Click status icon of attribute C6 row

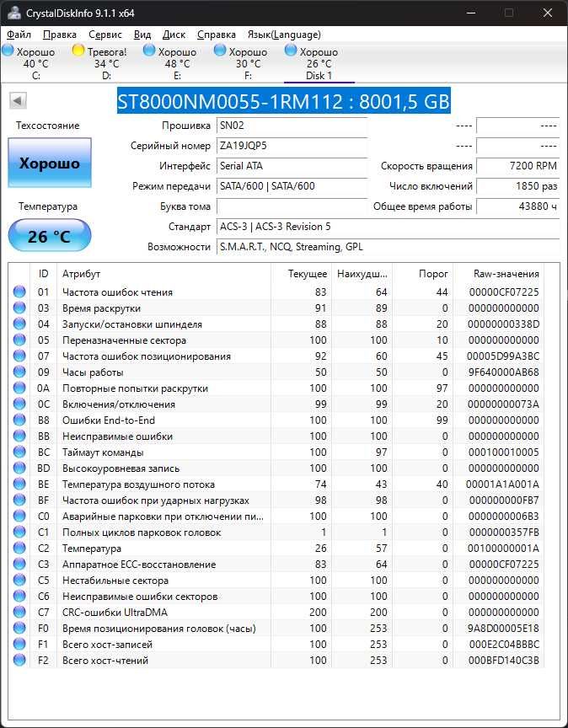click(19, 597)
